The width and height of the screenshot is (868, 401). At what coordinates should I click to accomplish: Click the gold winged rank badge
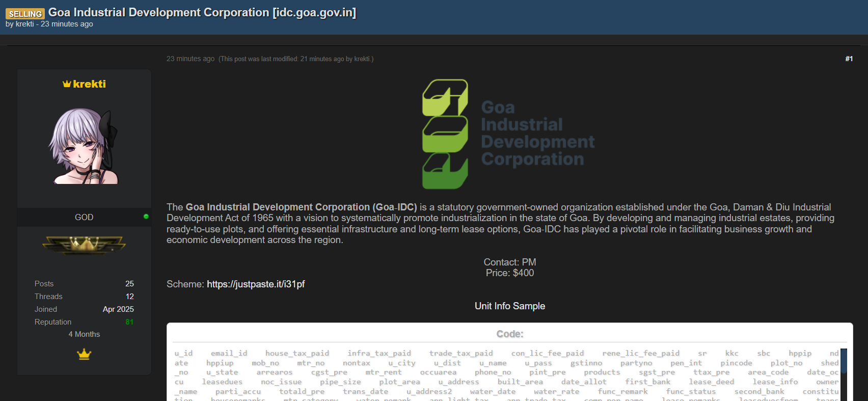[x=84, y=245]
